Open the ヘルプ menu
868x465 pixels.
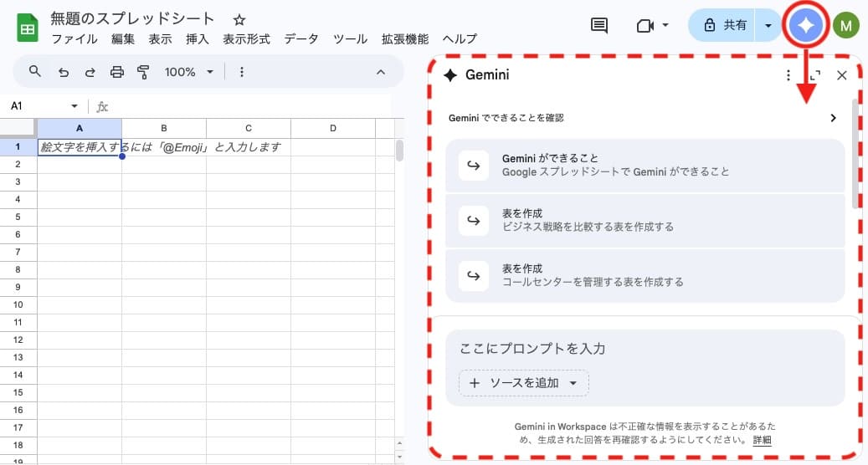pyautogui.click(x=460, y=39)
